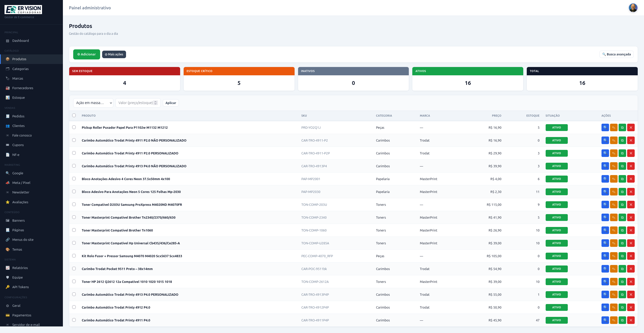Image resolution: width=644 pixels, height=333 pixels.
Task: Click SKU TON-COMP-2612A
Action: pyautogui.click(x=315, y=282)
